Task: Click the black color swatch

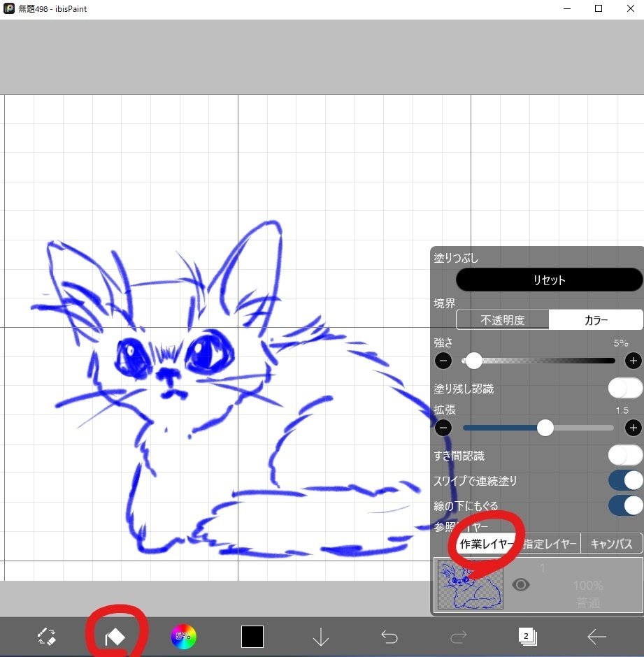Action: pos(252,637)
